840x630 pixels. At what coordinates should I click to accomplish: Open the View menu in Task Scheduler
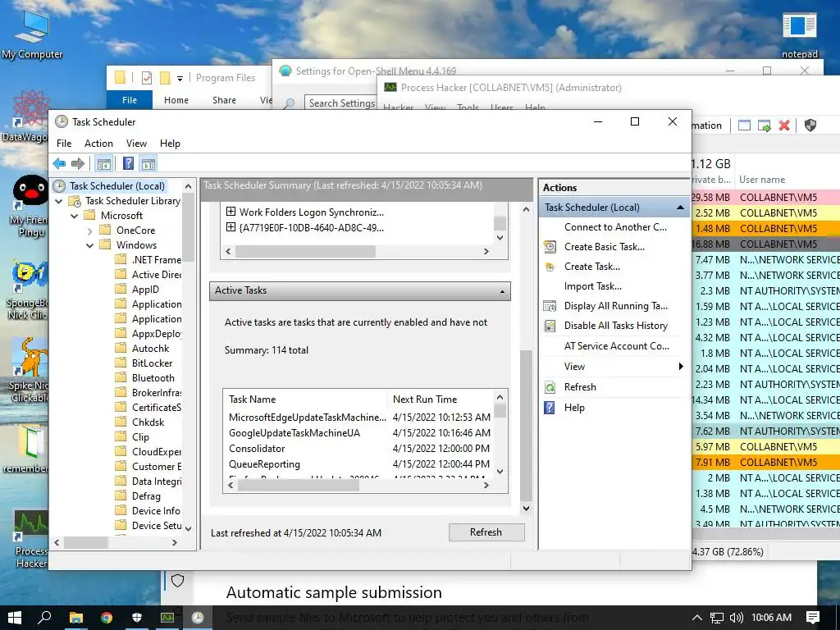(x=137, y=144)
